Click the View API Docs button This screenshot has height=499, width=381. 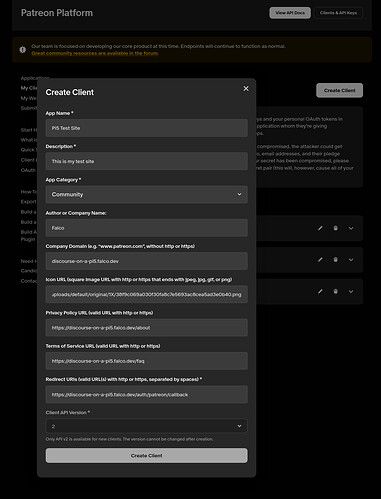(x=290, y=13)
